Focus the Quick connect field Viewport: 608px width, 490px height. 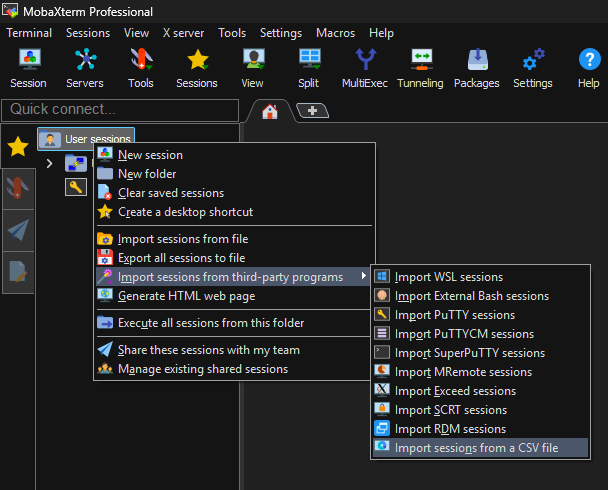tap(120, 110)
